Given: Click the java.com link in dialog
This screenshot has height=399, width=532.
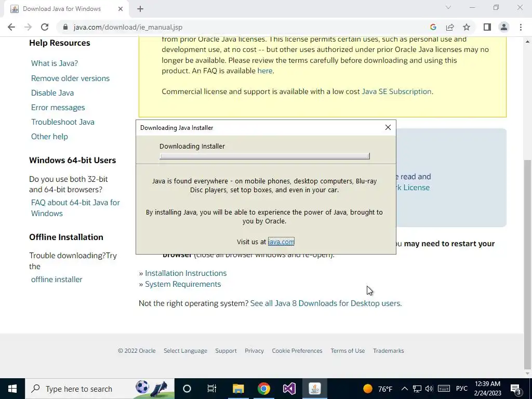Looking at the screenshot, I should click(x=281, y=242).
